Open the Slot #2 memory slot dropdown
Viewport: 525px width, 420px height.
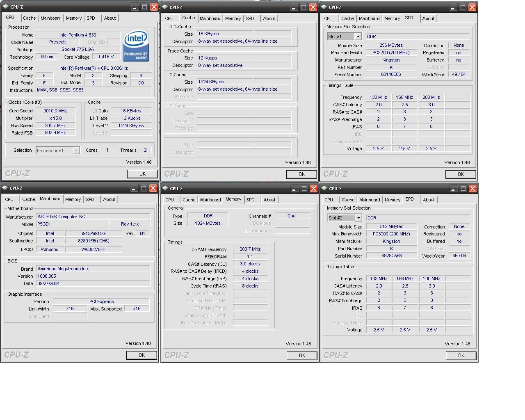pos(358,218)
